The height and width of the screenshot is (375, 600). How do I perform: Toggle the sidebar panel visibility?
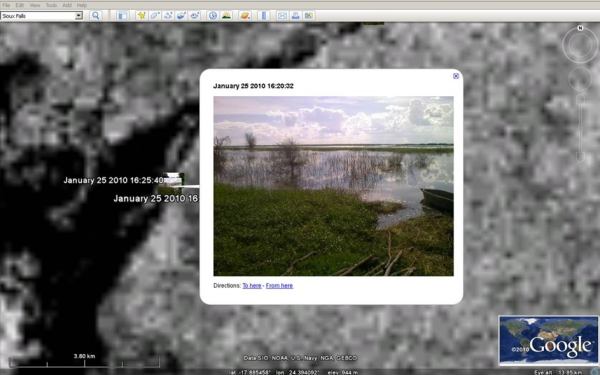click(122, 16)
